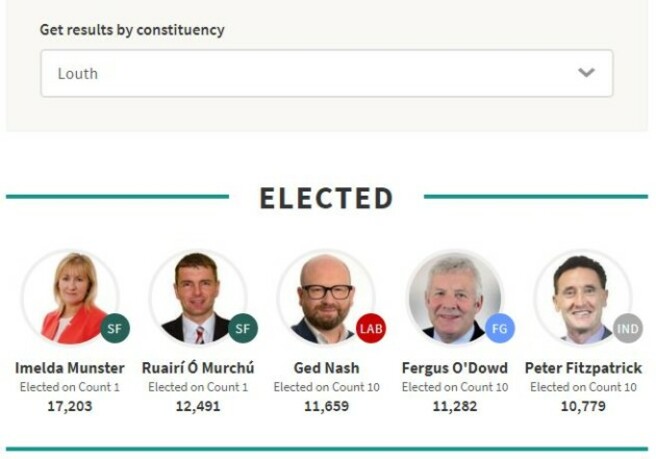Click the Ruairí Ó Murchú name link
Screen dimensions: 656x459
[198, 368]
